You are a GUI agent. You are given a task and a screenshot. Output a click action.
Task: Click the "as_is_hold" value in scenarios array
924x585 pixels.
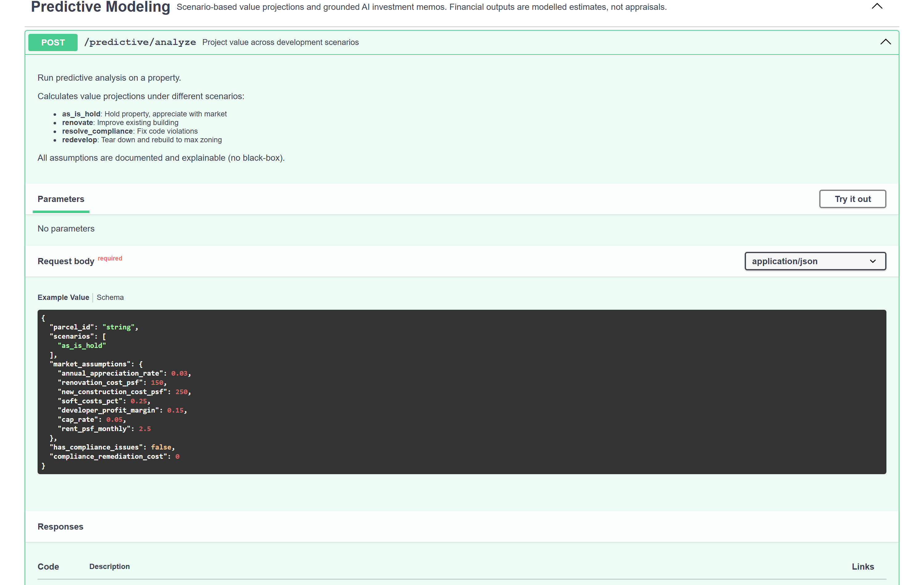[x=82, y=346]
